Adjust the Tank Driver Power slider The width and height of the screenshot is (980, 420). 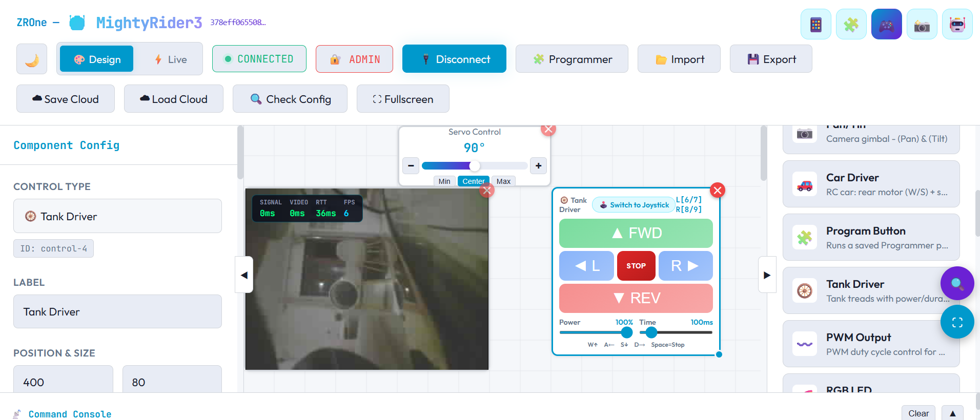(596, 332)
